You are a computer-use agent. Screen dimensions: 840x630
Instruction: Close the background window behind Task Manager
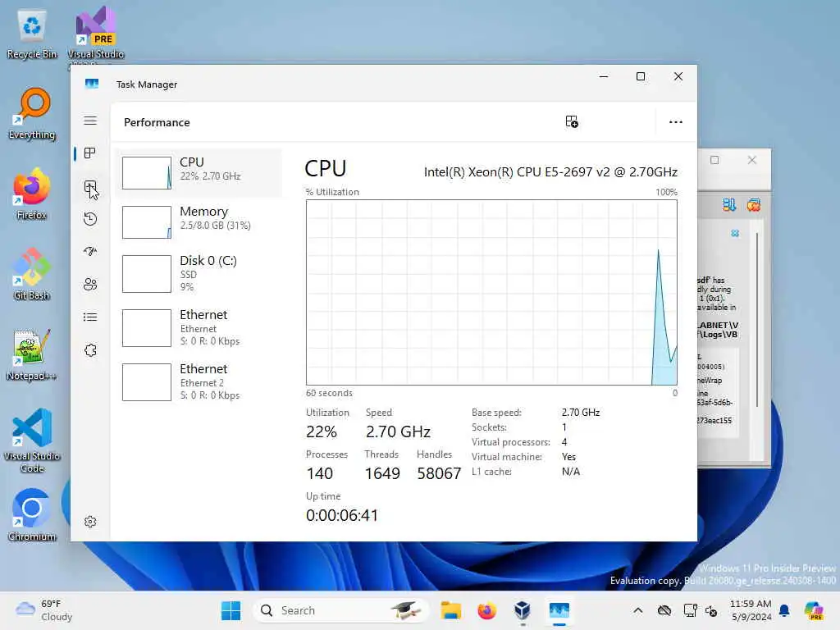pos(752,160)
